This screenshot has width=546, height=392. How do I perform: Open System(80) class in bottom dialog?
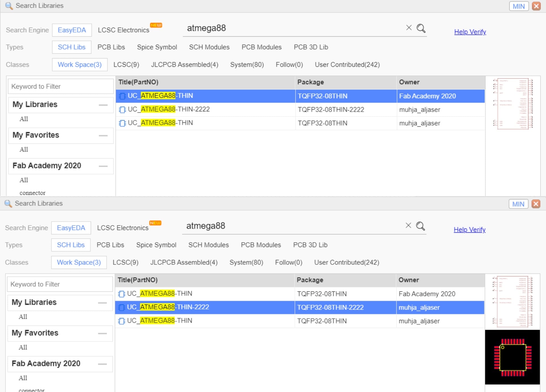[x=246, y=262]
